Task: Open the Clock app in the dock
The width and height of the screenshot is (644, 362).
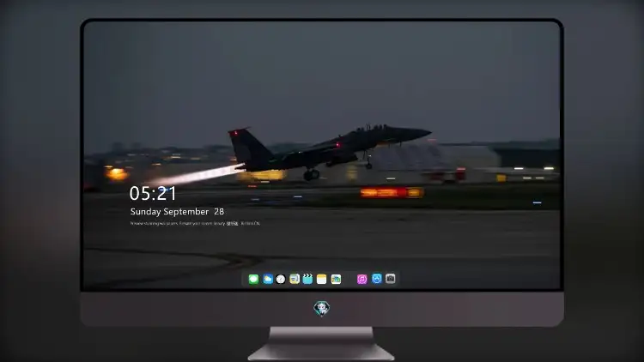Action: [x=281, y=279]
